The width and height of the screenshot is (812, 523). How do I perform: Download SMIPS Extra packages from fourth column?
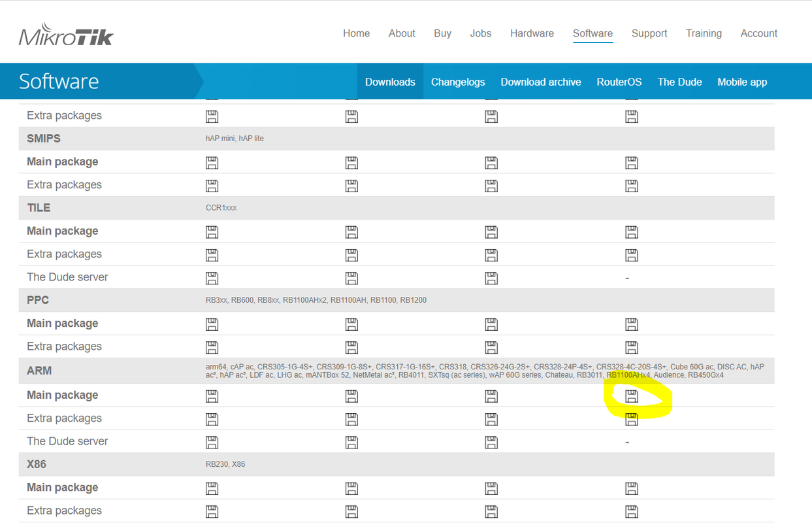[631, 185]
